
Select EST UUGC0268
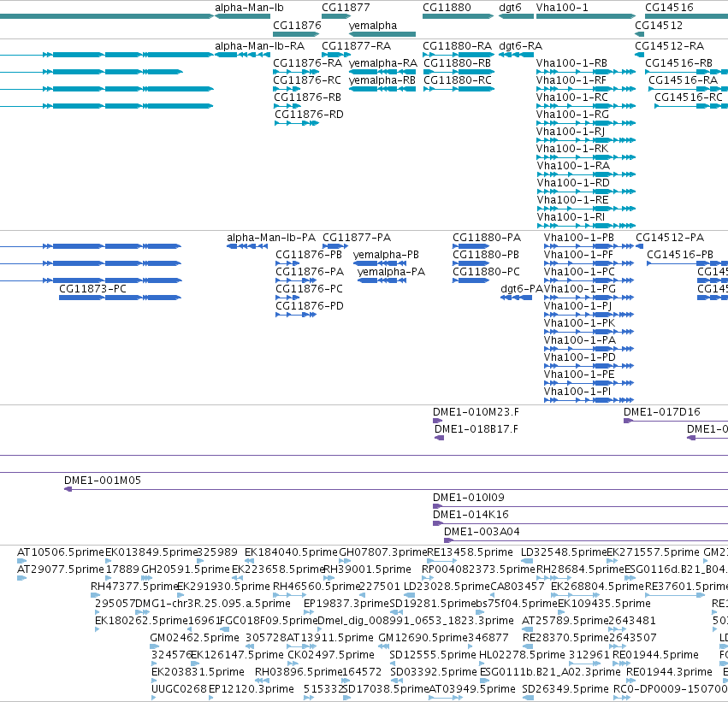(179, 689)
